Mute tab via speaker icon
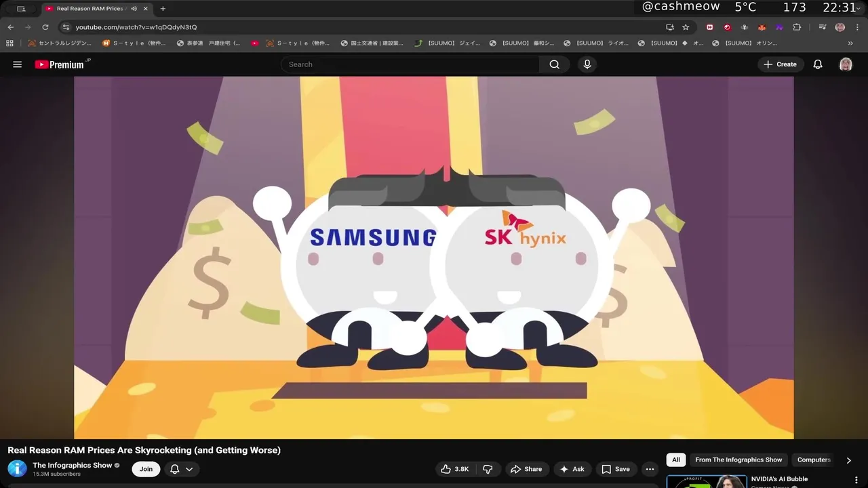This screenshot has height=488, width=868. [134, 9]
